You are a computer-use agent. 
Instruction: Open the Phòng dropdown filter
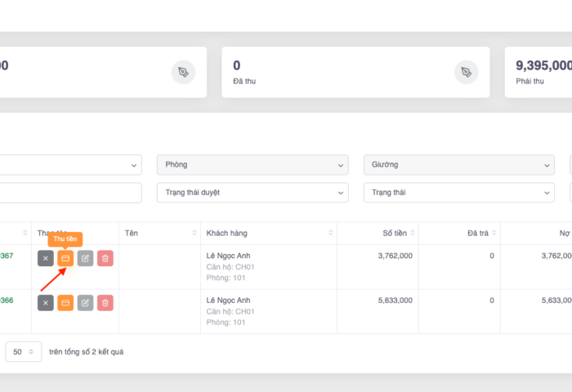[x=252, y=165]
